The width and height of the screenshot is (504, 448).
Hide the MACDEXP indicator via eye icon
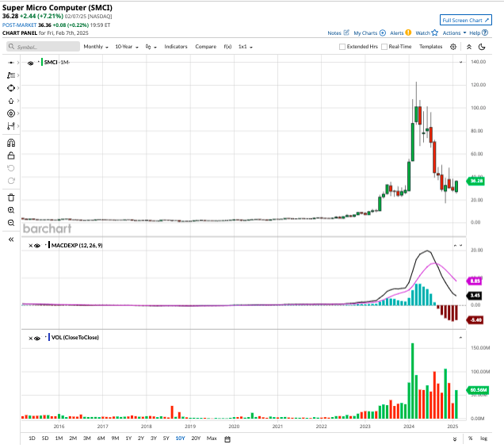(37, 246)
